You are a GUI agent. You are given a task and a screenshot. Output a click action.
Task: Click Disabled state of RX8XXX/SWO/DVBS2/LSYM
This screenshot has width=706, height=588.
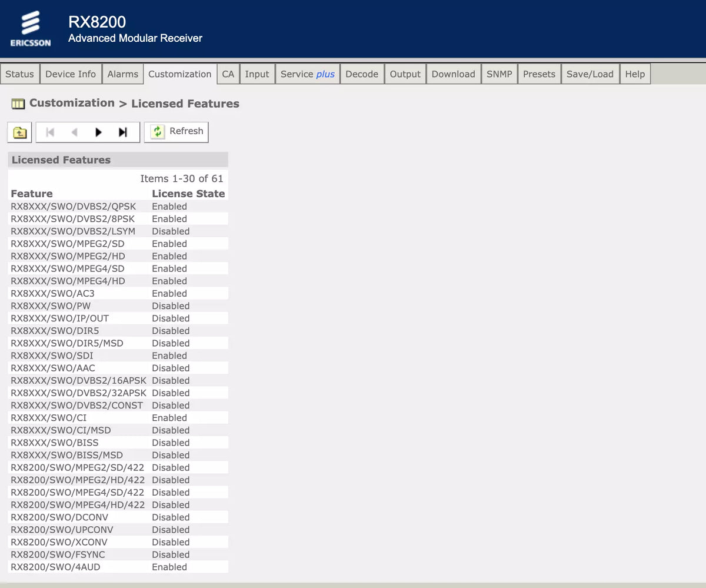point(171,231)
